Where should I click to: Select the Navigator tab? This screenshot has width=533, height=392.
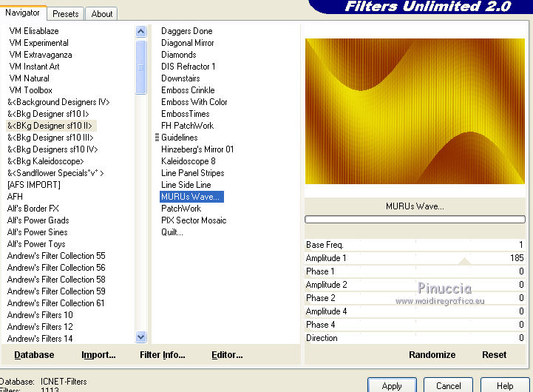[23, 13]
